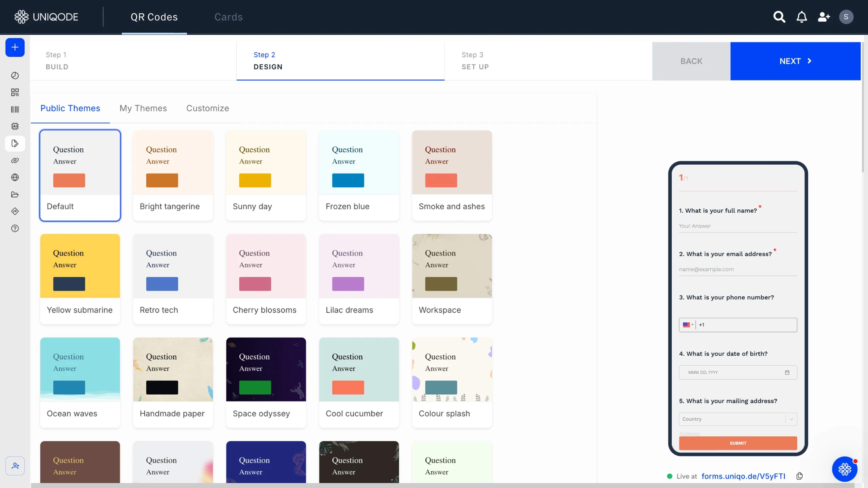Open the forms.uniqo.de/V5yFTI link

coord(743,476)
